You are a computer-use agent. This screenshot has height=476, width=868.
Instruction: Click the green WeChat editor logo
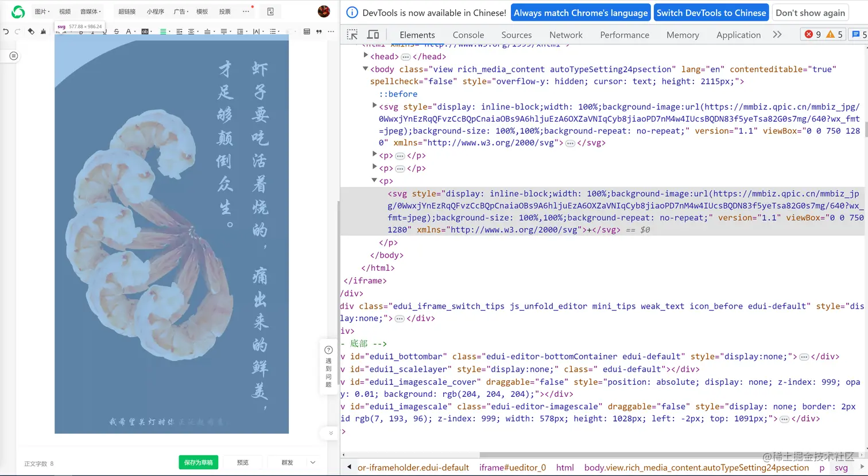click(18, 11)
